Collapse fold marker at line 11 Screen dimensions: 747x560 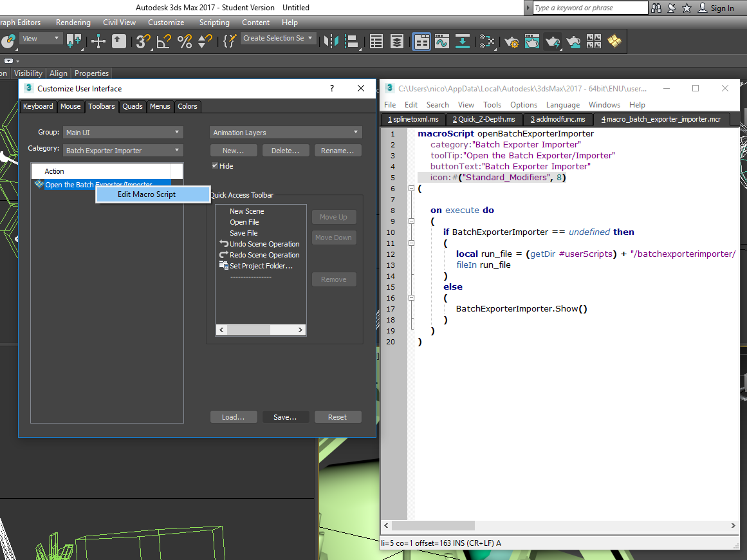(411, 243)
